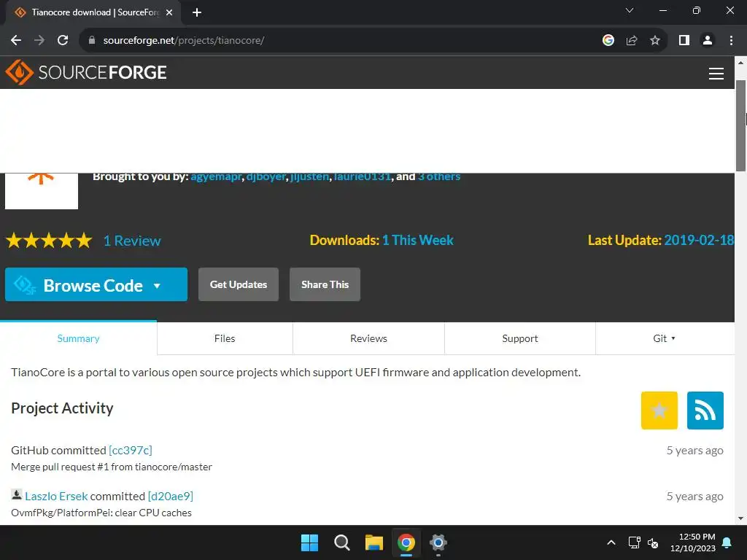Image resolution: width=747 pixels, height=560 pixels.
Task: Click the '3 others' contributors link
Action: tap(439, 176)
